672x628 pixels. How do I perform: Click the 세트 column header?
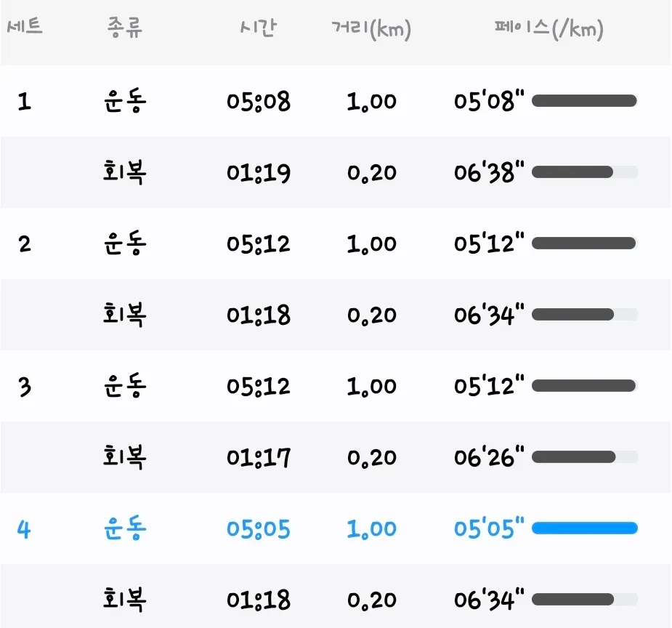pos(25,27)
